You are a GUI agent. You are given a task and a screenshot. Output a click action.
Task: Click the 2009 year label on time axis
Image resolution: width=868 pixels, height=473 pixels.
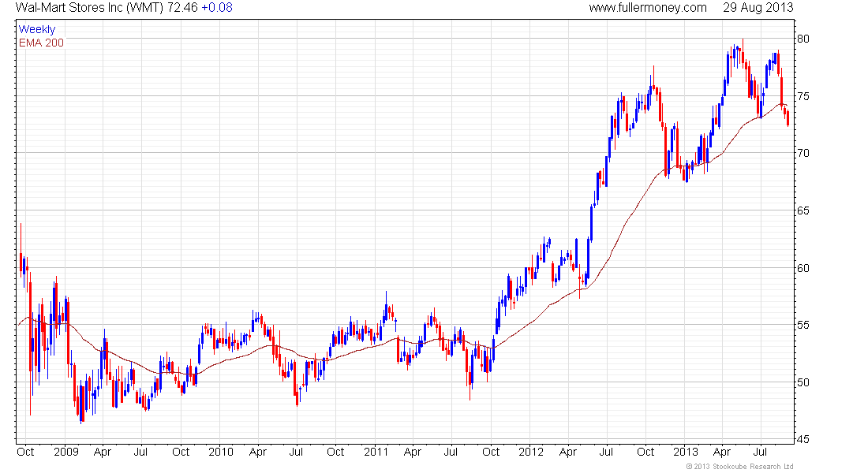pyautogui.click(x=65, y=452)
